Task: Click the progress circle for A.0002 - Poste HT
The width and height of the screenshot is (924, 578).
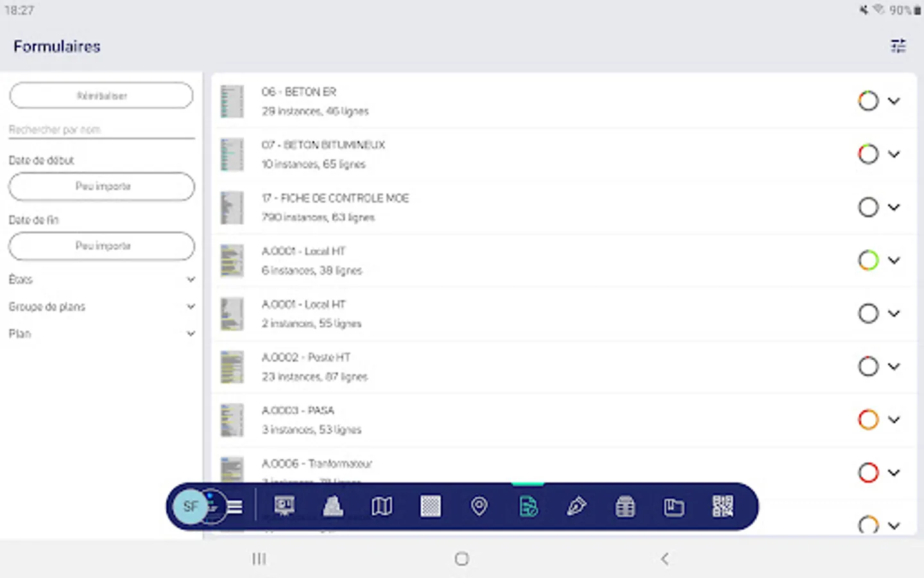Action: [x=868, y=366]
